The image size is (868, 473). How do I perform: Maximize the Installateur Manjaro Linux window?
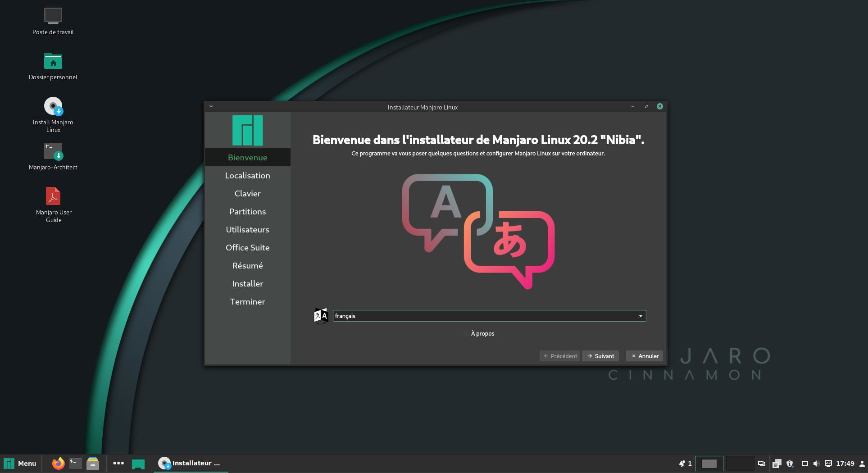[x=646, y=107]
